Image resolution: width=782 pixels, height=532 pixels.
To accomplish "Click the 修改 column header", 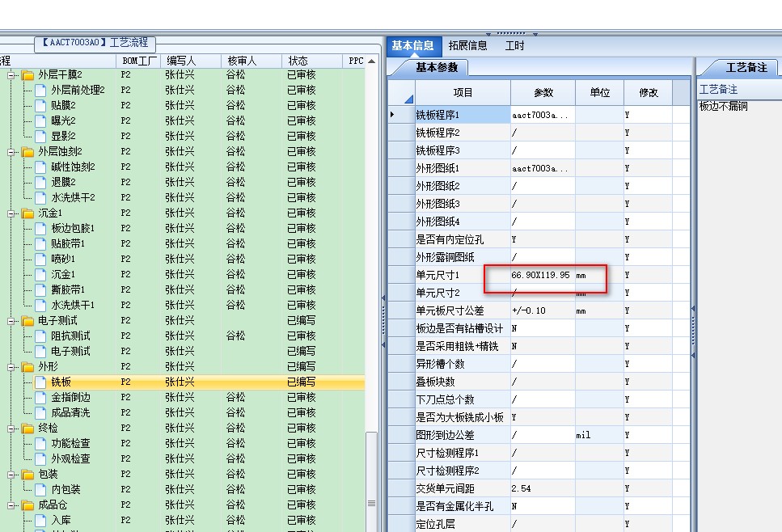I will tap(649, 93).
